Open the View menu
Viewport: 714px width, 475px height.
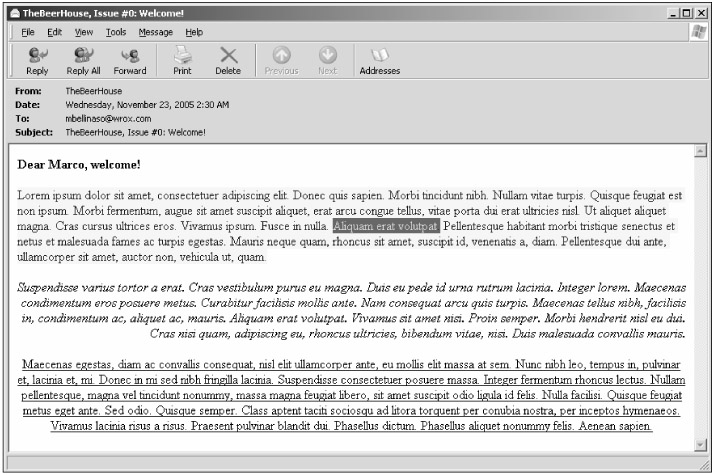83,32
